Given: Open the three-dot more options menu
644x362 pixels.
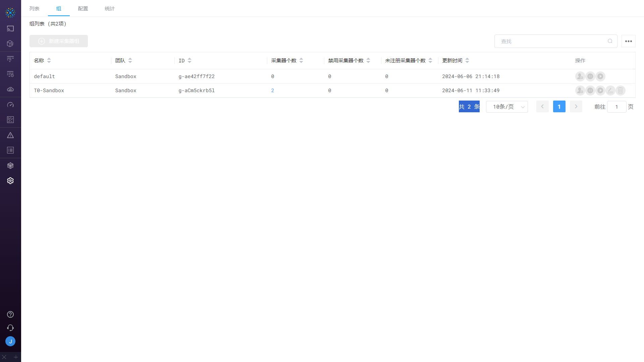Looking at the screenshot, I should pyautogui.click(x=629, y=41).
